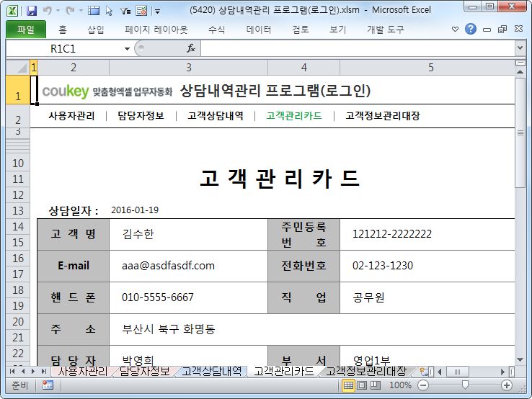Select row header 13
The image size is (532, 399).
[x=18, y=211]
